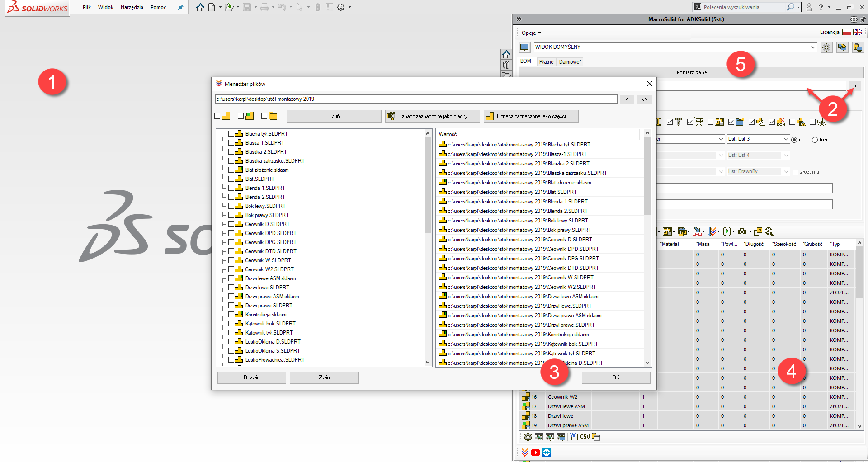The image size is (868, 462).
Task: Export table to Word icon
Action: pos(574,437)
